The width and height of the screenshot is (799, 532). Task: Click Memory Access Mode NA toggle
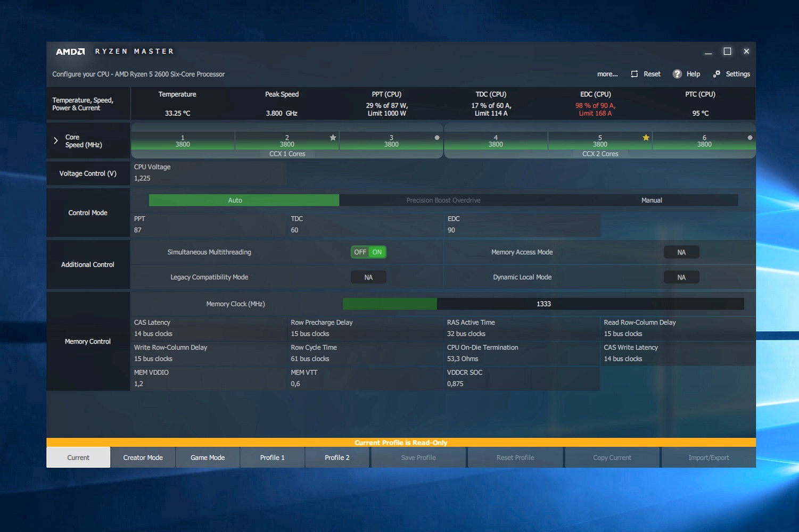coord(681,252)
